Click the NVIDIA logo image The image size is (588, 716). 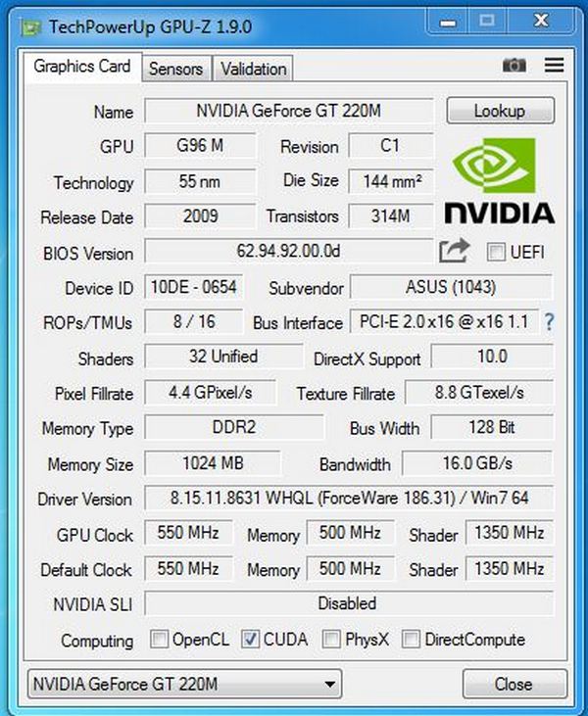tap(500, 181)
